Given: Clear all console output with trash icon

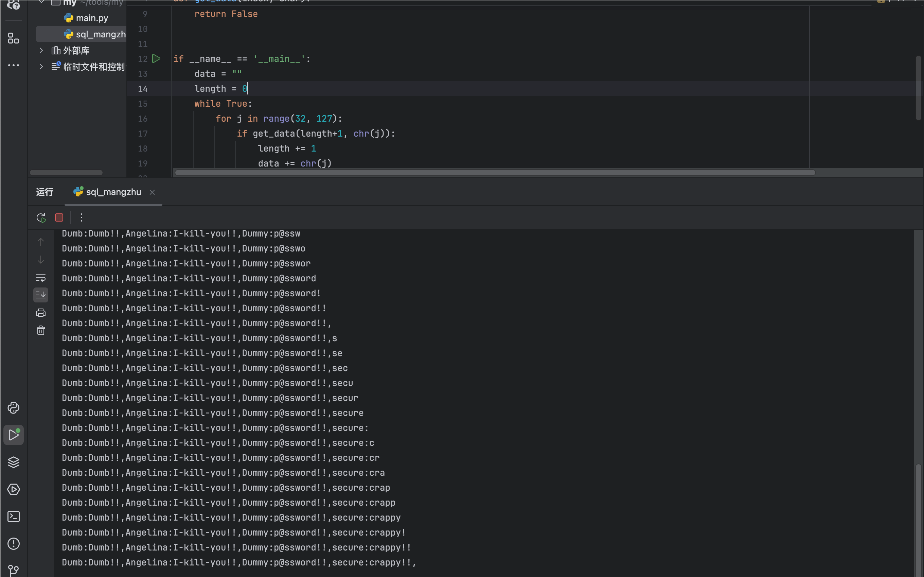Looking at the screenshot, I should pyautogui.click(x=41, y=331).
